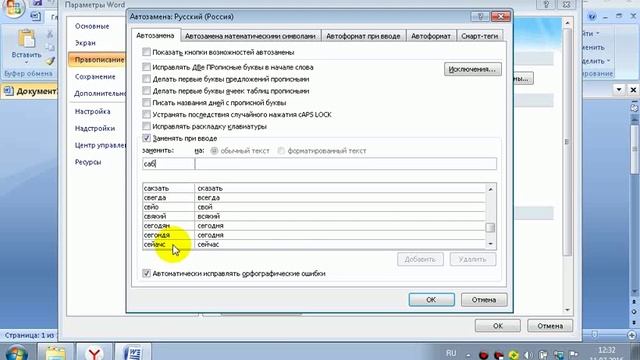Screen dimensions: 640x360
Task: Enable cAPS LOCK correction checkbox
Action: [x=147, y=114]
